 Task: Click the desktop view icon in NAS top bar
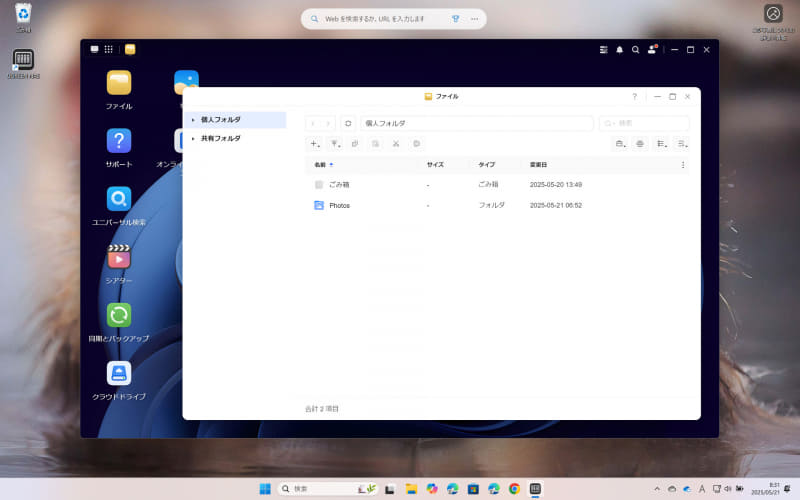94,49
